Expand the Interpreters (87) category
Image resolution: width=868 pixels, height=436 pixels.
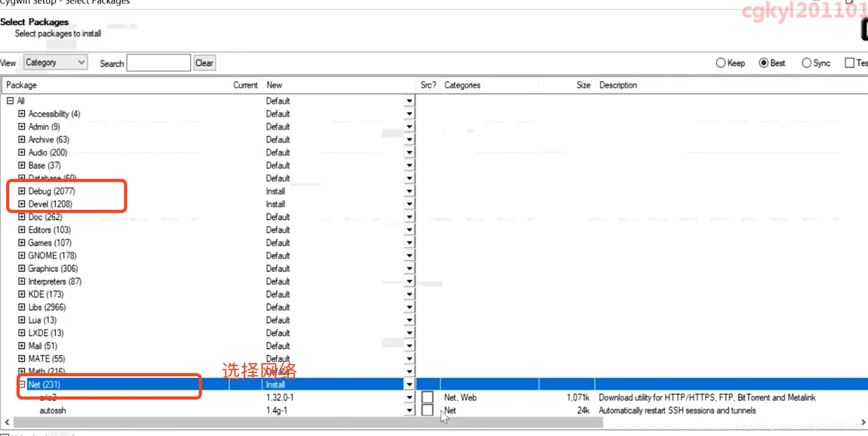pyautogui.click(x=21, y=281)
